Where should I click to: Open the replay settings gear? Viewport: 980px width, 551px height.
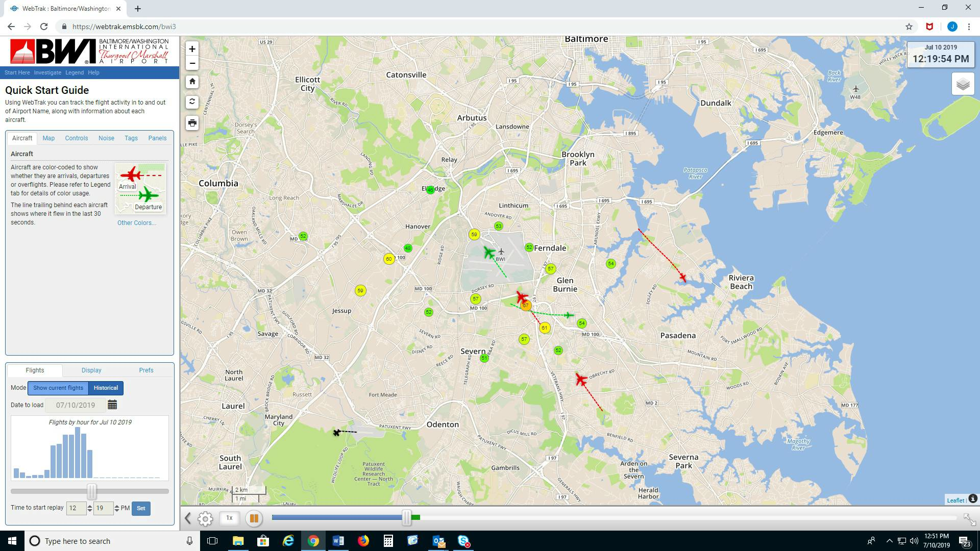click(x=205, y=518)
